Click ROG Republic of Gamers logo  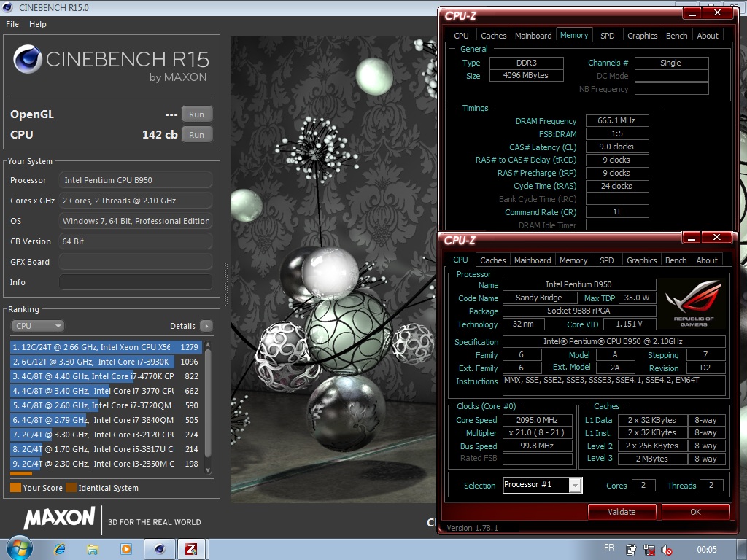[693, 303]
